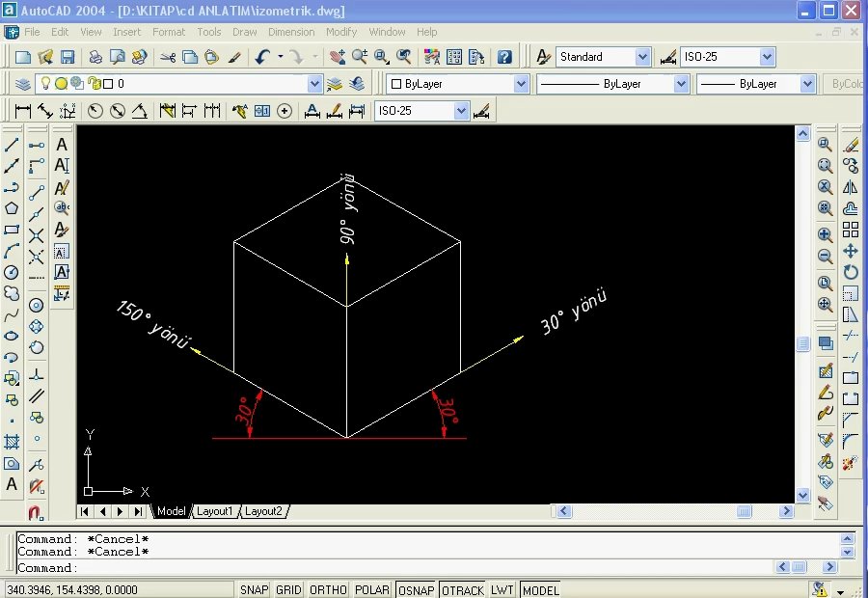Click the Plot printer icon
The height and width of the screenshot is (598, 868).
95,57
